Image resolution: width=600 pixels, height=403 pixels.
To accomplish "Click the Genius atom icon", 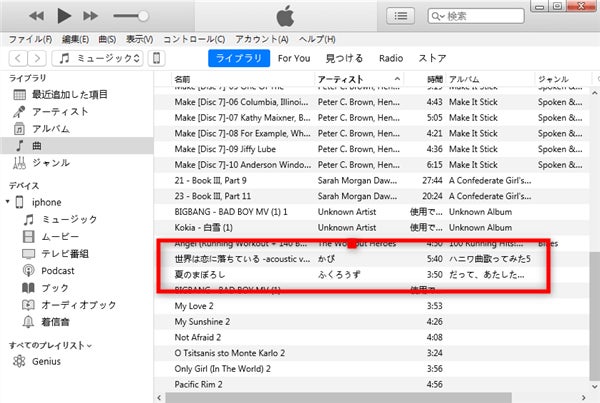I will click(x=19, y=361).
